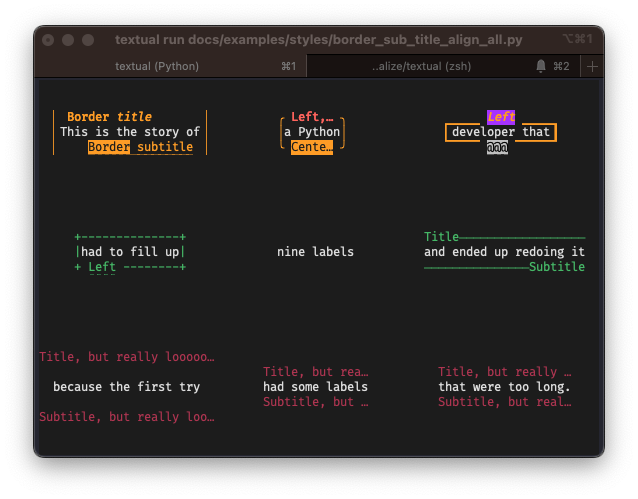Screen dimensions: 638x499
Task: Click 'Subtitle, but …' text
Action: tap(315, 402)
